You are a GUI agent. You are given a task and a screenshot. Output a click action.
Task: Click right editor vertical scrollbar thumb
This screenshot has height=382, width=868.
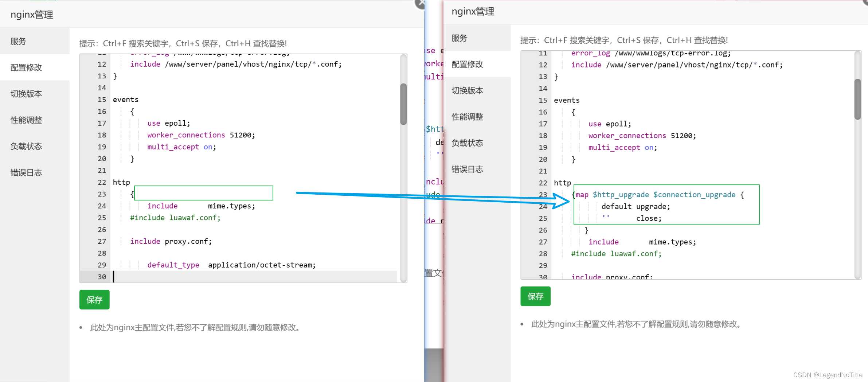coord(857,99)
